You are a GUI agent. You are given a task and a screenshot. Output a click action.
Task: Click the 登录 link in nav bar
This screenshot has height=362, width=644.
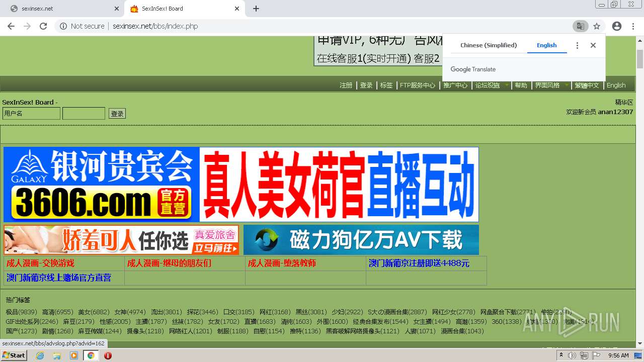366,85
